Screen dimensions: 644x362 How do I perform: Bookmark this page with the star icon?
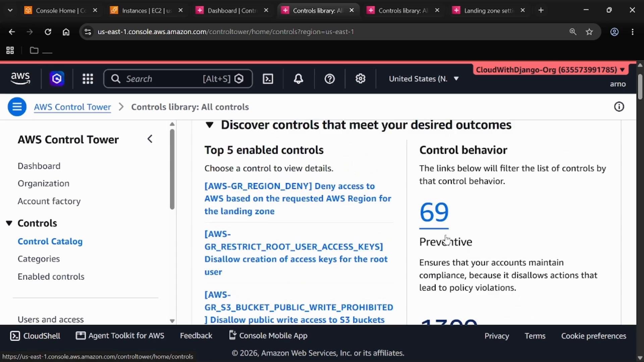589,32
